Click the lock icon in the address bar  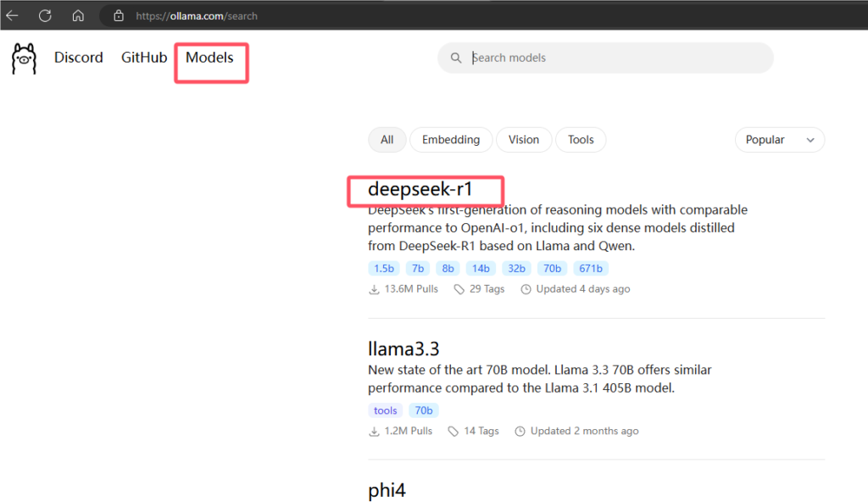click(x=119, y=15)
